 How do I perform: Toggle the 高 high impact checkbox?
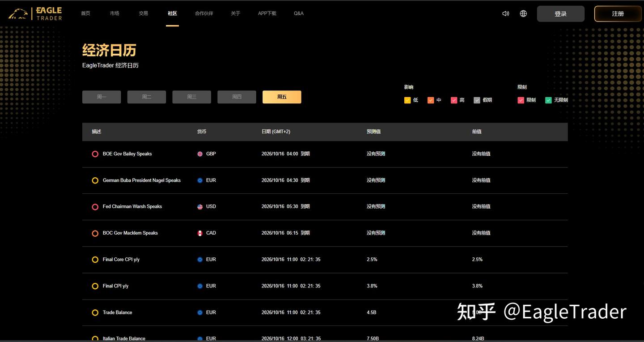(x=454, y=100)
